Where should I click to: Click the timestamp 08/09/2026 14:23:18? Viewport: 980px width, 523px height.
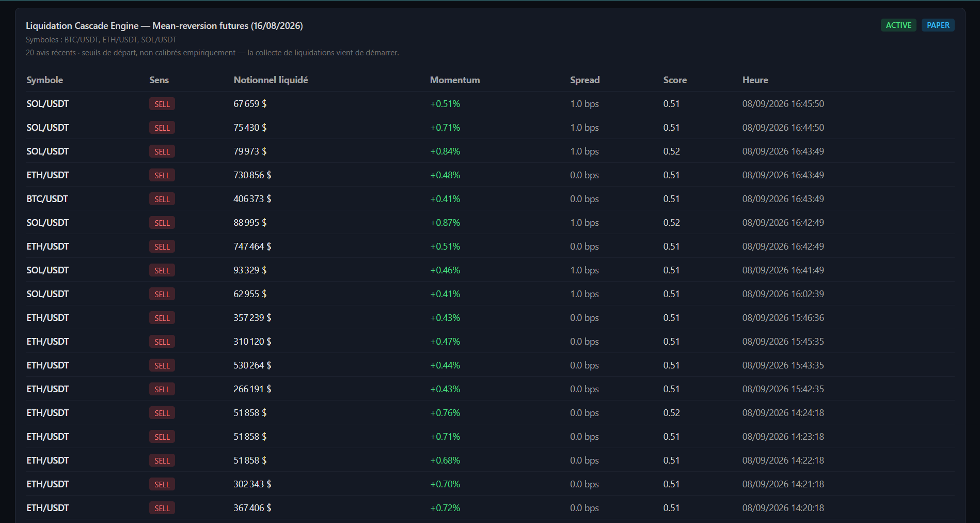tap(783, 437)
